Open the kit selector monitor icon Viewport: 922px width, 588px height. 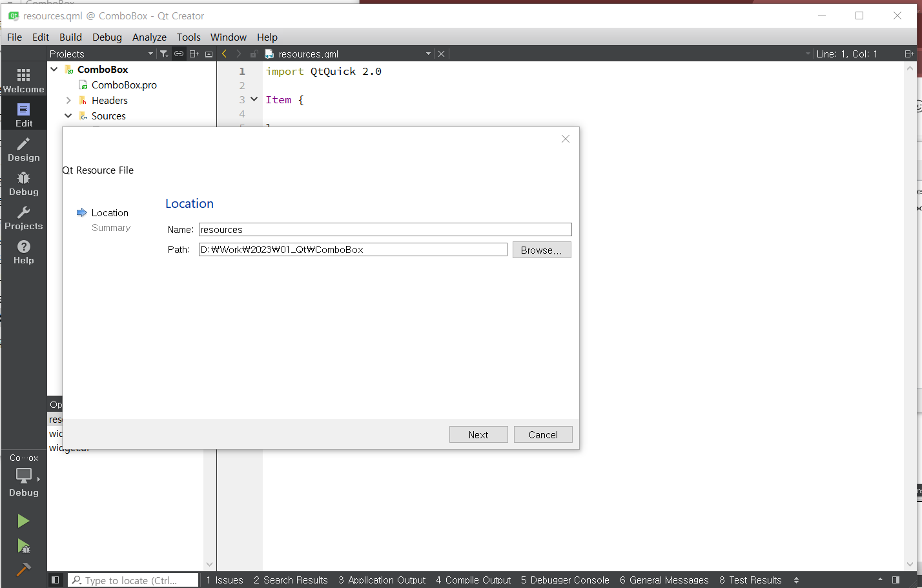click(x=24, y=475)
